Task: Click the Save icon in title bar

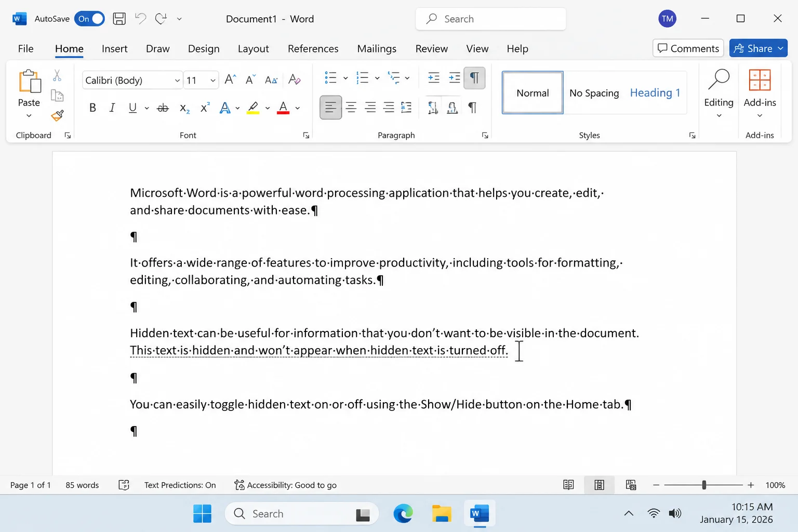Action: [x=119, y=19]
